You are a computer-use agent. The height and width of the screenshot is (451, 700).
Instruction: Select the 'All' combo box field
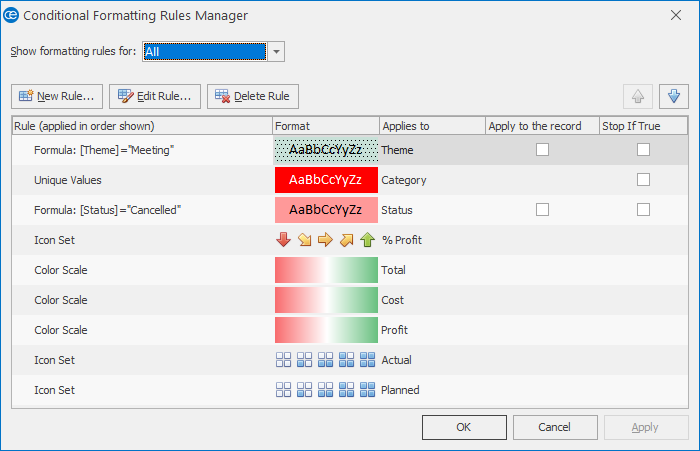pos(204,52)
